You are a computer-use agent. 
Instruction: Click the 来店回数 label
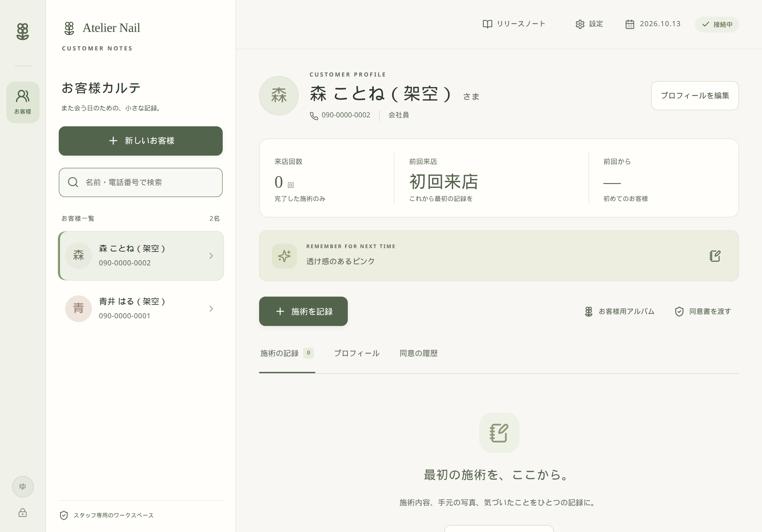tap(288, 161)
